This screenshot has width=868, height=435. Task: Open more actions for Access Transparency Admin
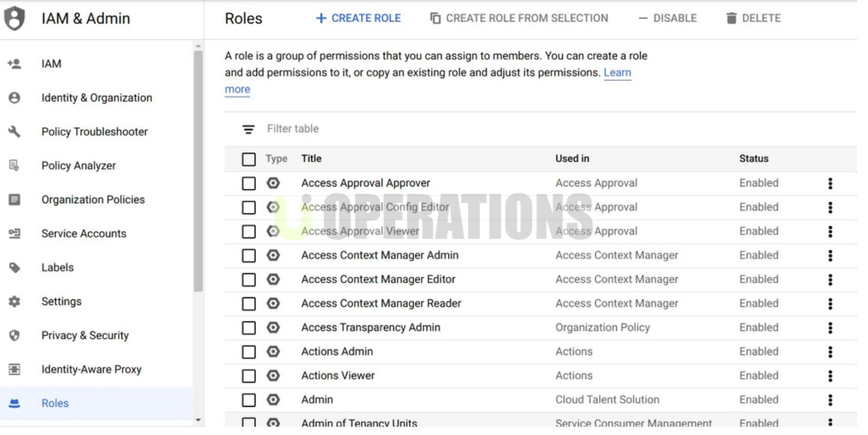pos(830,328)
